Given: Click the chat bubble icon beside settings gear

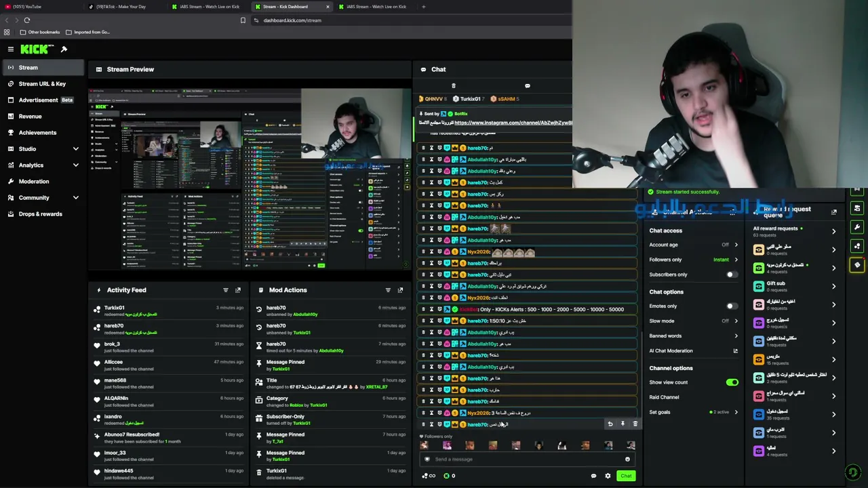Looking at the screenshot, I should (x=594, y=476).
